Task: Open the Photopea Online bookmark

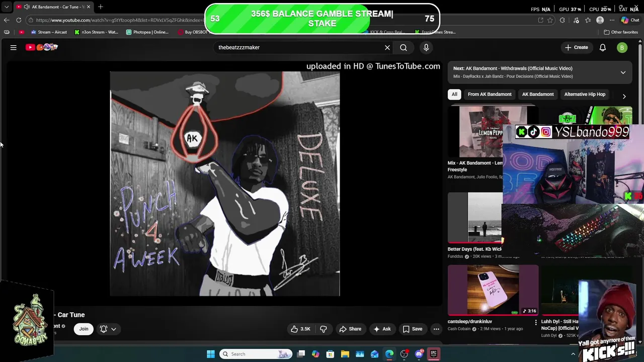Action: 147,32
